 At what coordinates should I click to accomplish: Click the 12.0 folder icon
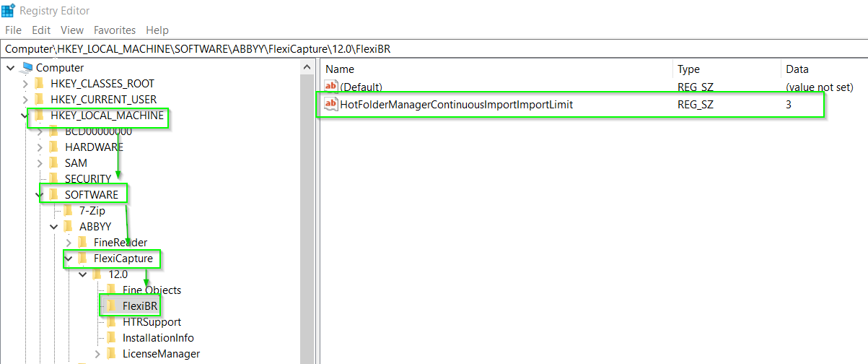click(x=97, y=274)
